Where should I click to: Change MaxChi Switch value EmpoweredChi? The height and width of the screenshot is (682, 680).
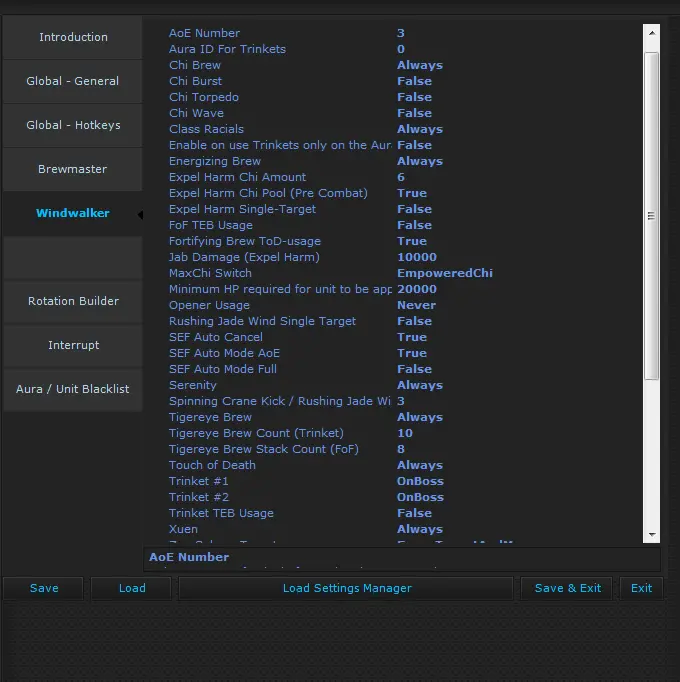click(x=445, y=273)
